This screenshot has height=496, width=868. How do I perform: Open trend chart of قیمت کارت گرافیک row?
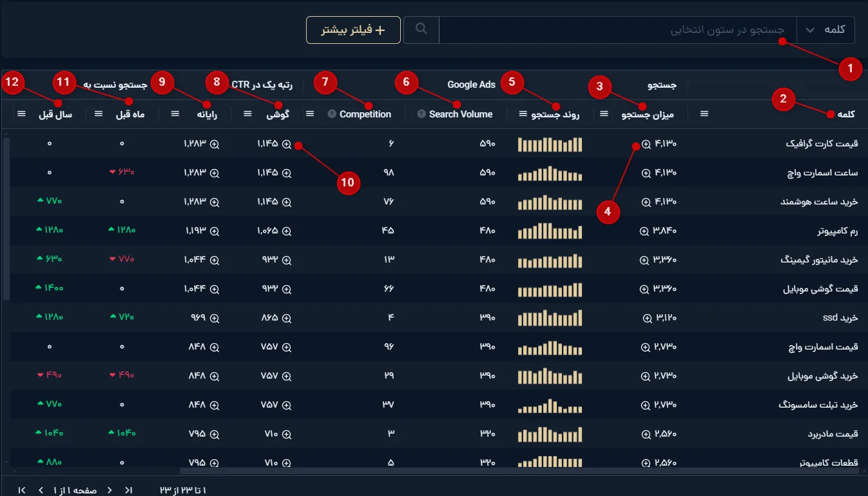point(550,144)
